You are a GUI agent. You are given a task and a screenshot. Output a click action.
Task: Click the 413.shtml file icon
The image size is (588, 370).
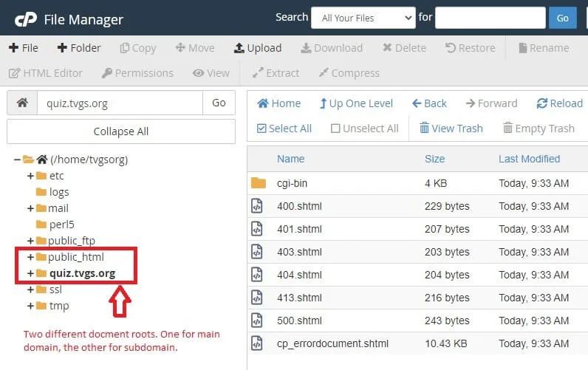[257, 298]
